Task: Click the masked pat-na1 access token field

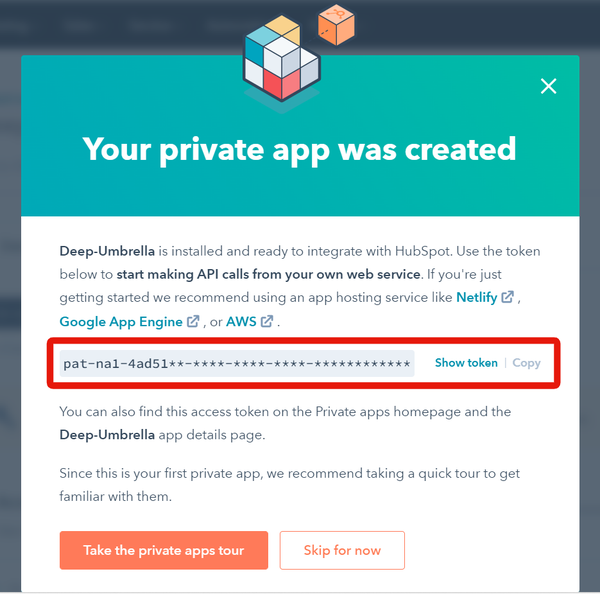Action: pyautogui.click(x=237, y=363)
